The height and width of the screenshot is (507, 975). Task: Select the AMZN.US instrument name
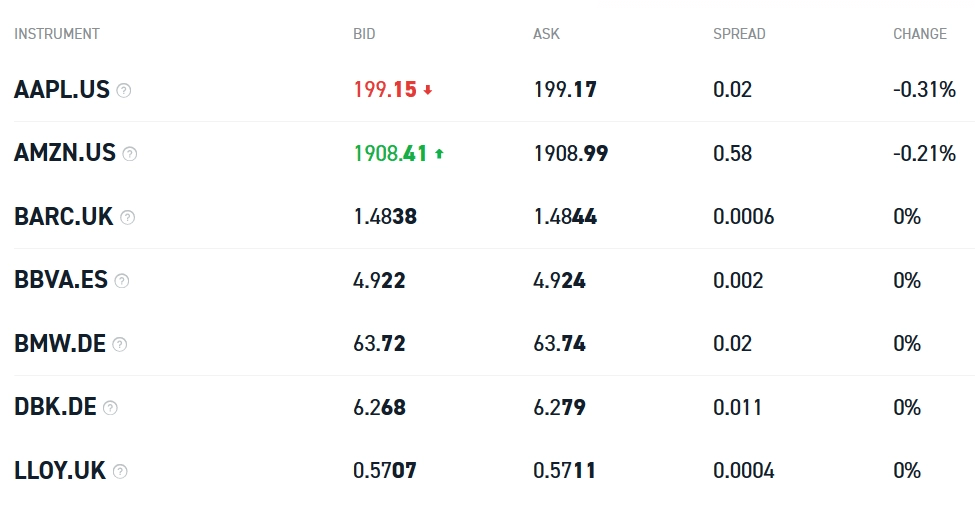point(65,154)
